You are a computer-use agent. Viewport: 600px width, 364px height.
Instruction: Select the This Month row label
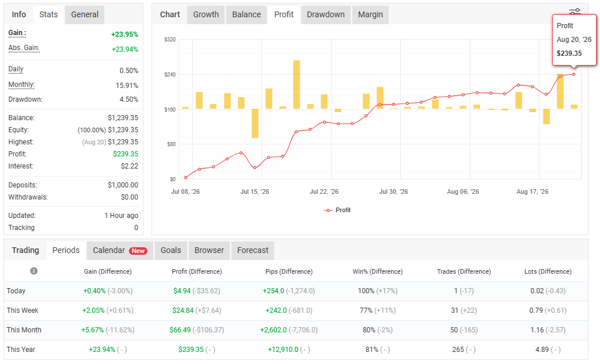point(24,330)
